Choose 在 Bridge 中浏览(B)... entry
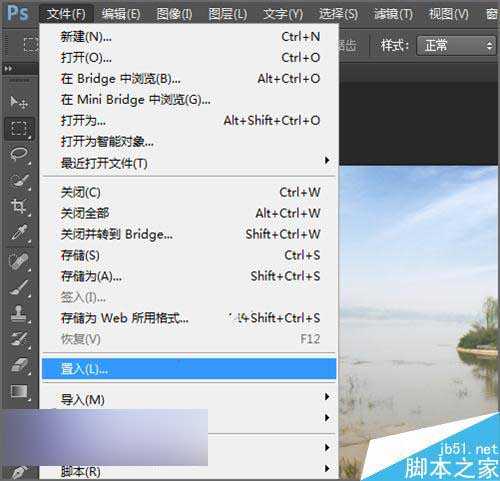Image resolution: width=500 pixels, height=481 pixels. pyautogui.click(x=190, y=79)
